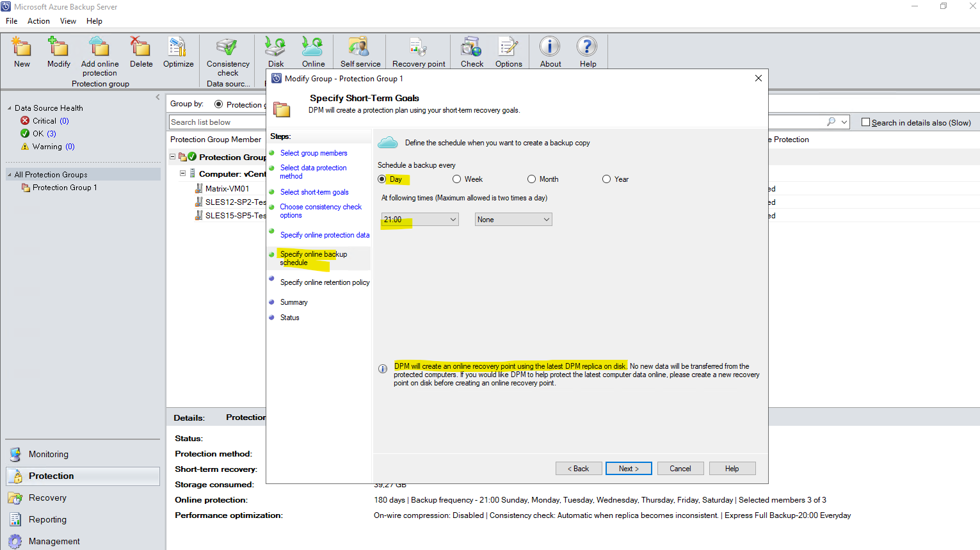Collapse the Computer vCenter row
The height and width of the screenshot is (550, 980).
182,174
